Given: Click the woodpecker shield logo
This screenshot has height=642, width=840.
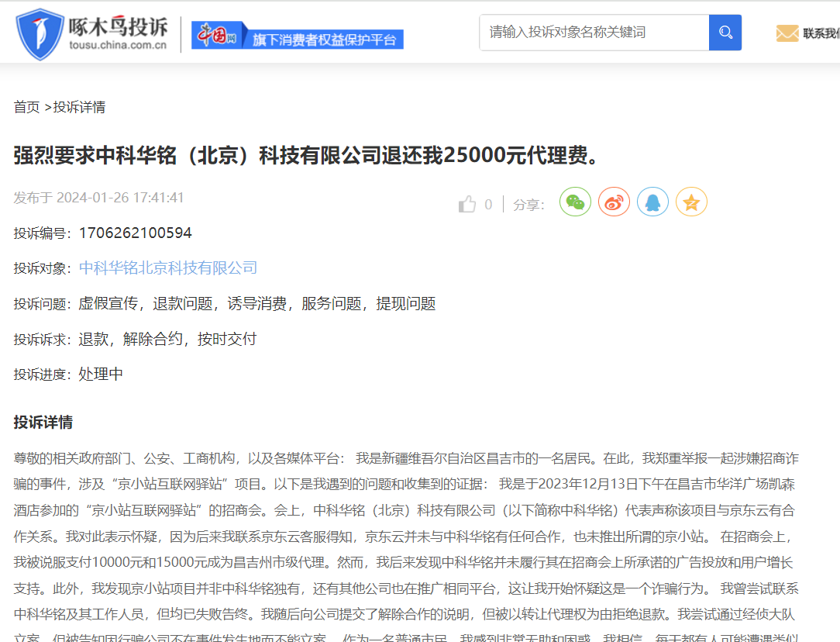Looking at the screenshot, I should point(40,34).
